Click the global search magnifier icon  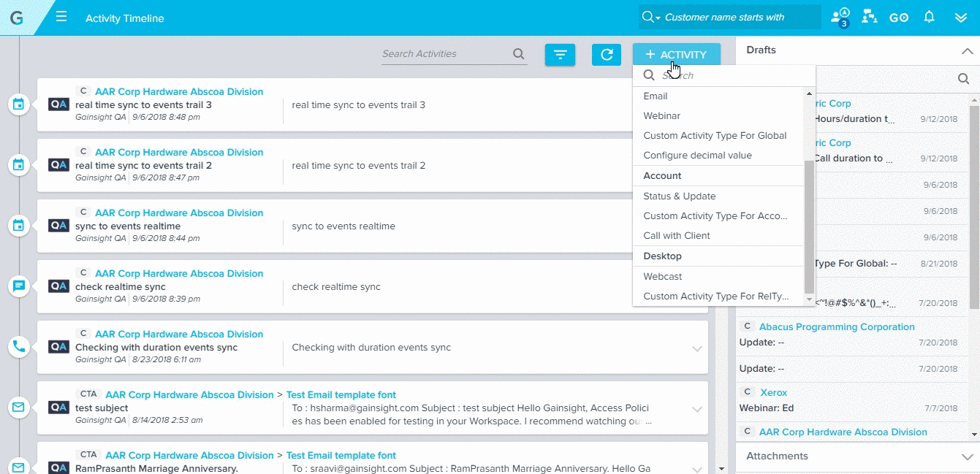click(647, 17)
